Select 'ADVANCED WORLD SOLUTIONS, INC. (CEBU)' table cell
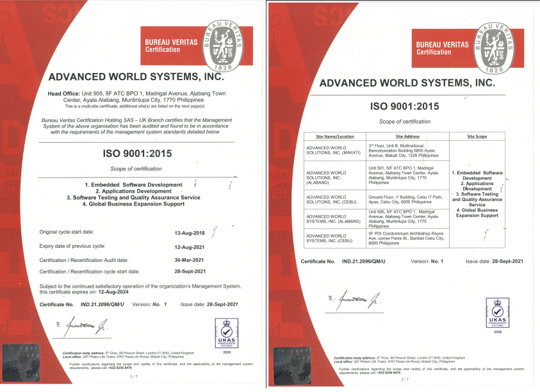This screenshot has height=392, width=540. [x=335, y=199]
